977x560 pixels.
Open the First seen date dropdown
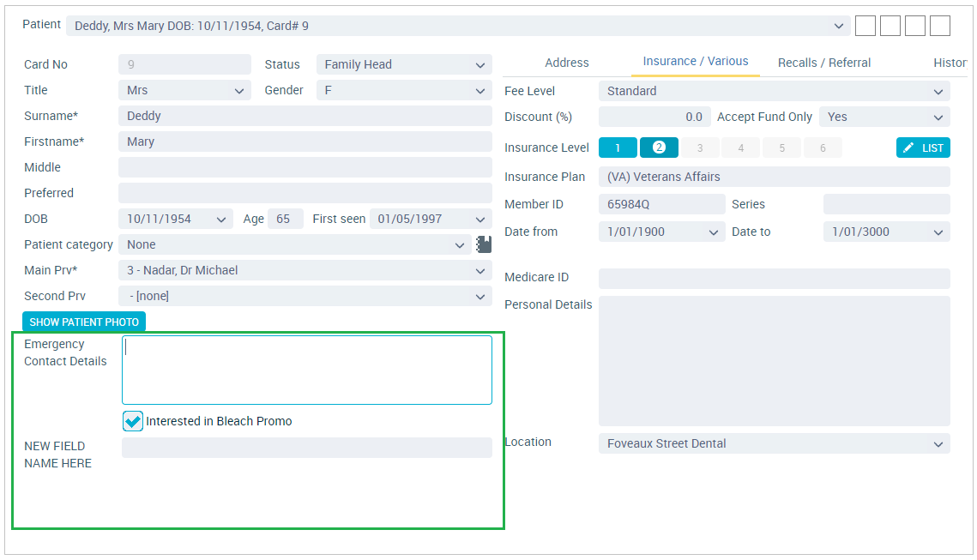click(479, 220)
